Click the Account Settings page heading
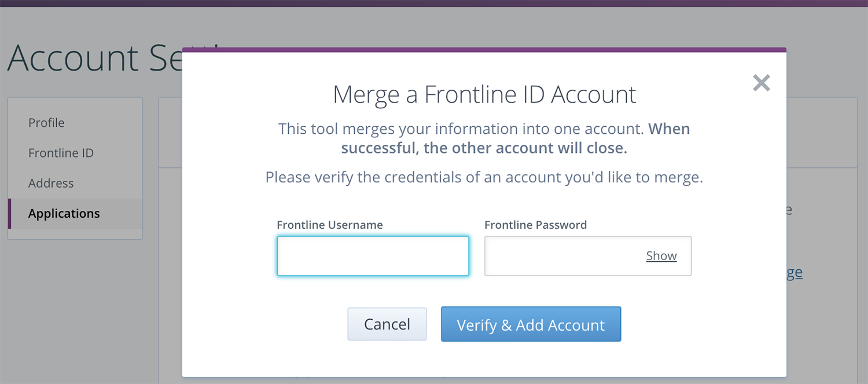Screen dimensions: 868x384 click(94, 57)
